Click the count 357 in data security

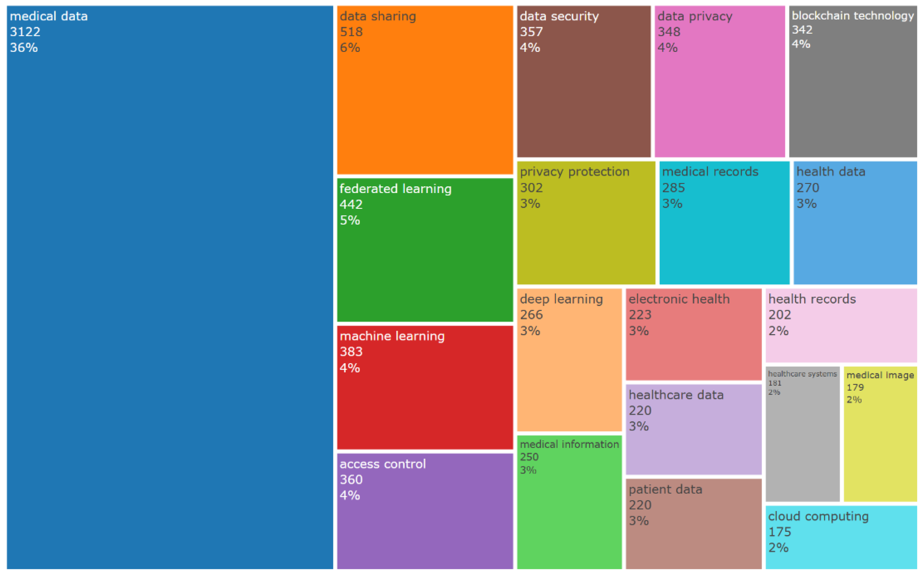[531, 32]
